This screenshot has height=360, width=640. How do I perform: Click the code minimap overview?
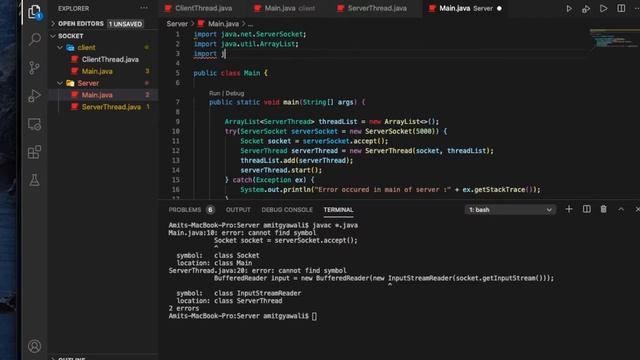614,39
